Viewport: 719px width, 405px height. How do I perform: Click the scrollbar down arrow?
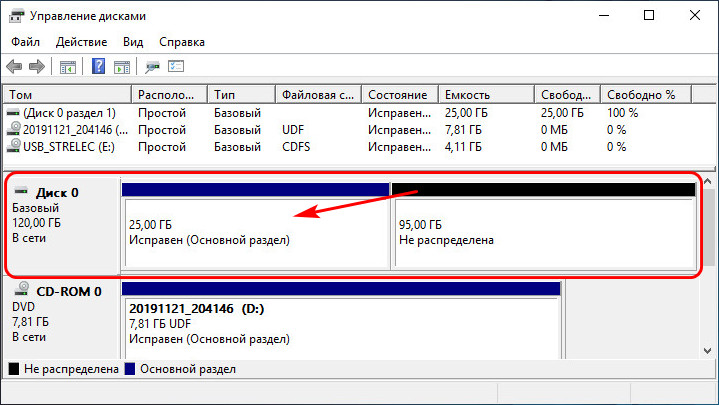pyautogui.click(x=708, y=351)
